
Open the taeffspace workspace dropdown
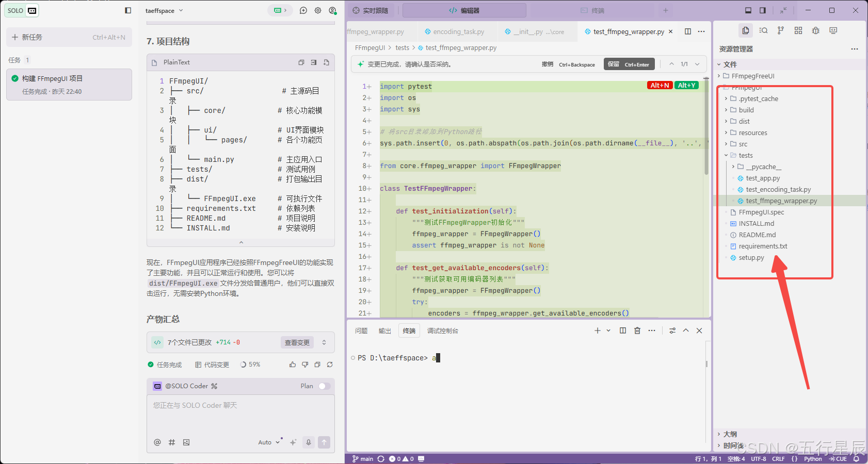[x=164, y=10]
